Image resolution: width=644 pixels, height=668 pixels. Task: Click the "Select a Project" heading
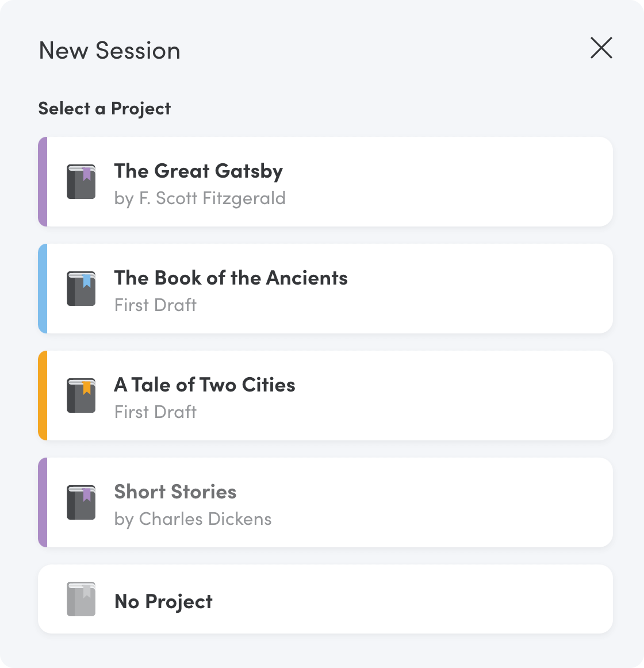(105, 109)
